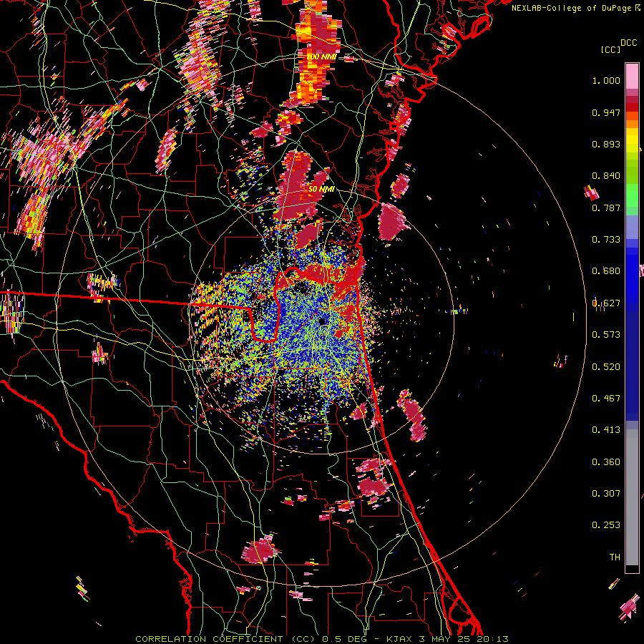Click the Correlation Coefficient KJAX caption
The height and width of the screenshot is (644, 644).
[x=321, y=639]
